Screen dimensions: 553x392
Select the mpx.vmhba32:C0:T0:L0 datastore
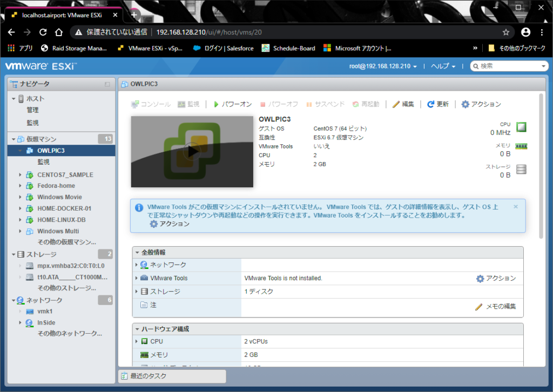point(71,266)
